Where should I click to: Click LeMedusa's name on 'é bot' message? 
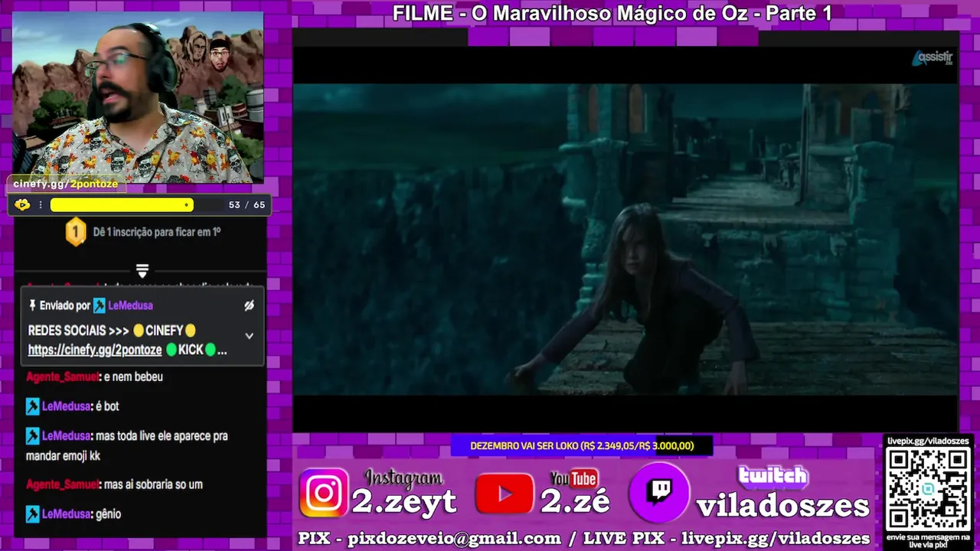66,406
